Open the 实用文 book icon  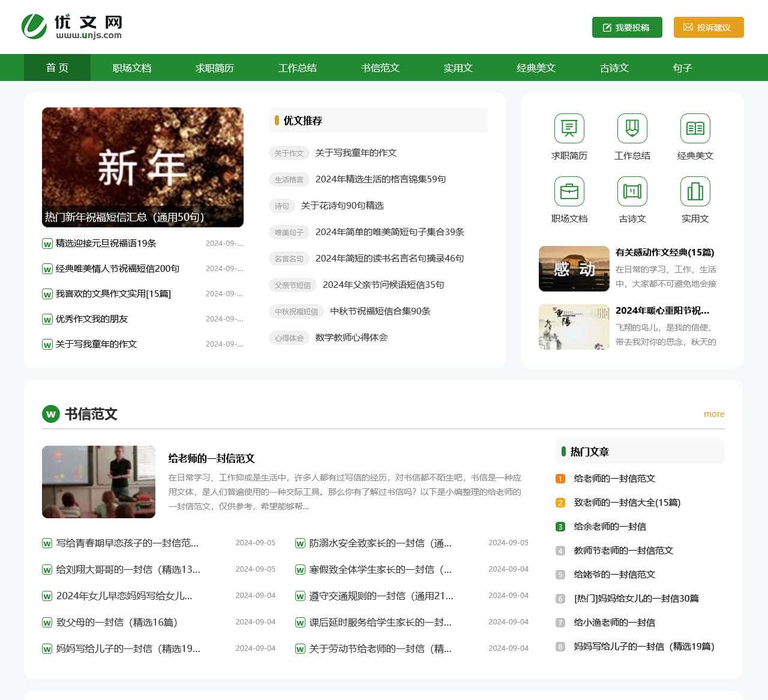[695, 191]
